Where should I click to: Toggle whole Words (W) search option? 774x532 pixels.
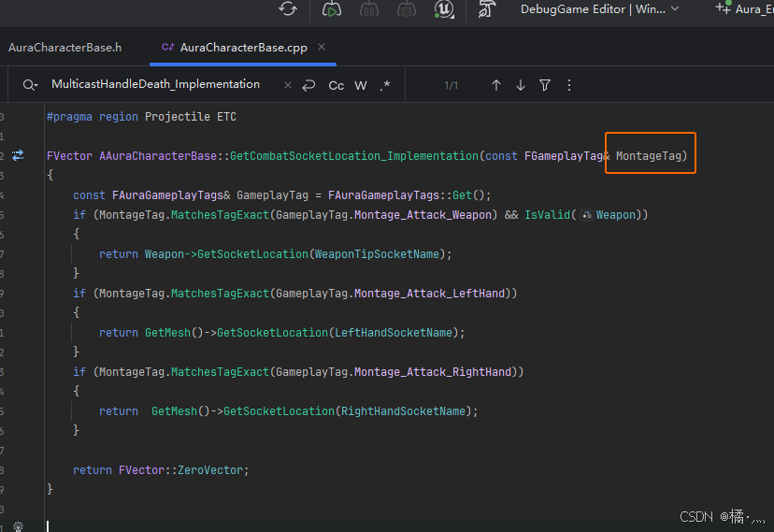[360, 85]
